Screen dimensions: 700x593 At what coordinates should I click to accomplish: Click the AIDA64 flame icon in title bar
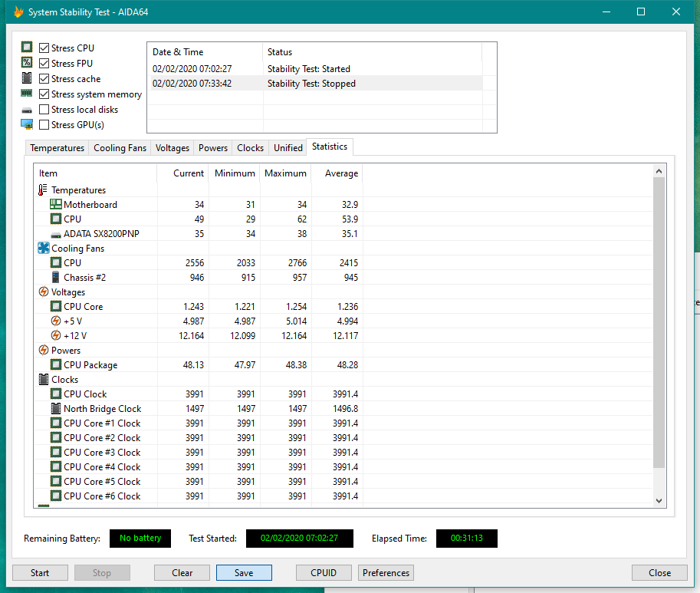[18, 12]
